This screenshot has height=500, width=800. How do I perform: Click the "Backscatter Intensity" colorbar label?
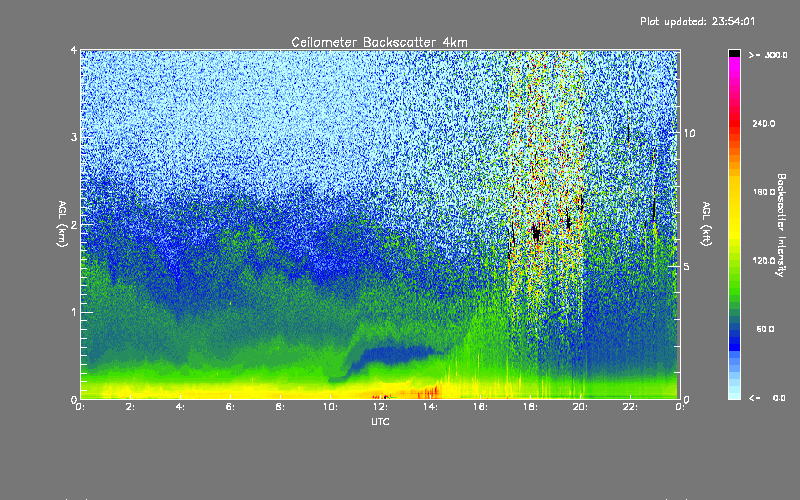781,225
